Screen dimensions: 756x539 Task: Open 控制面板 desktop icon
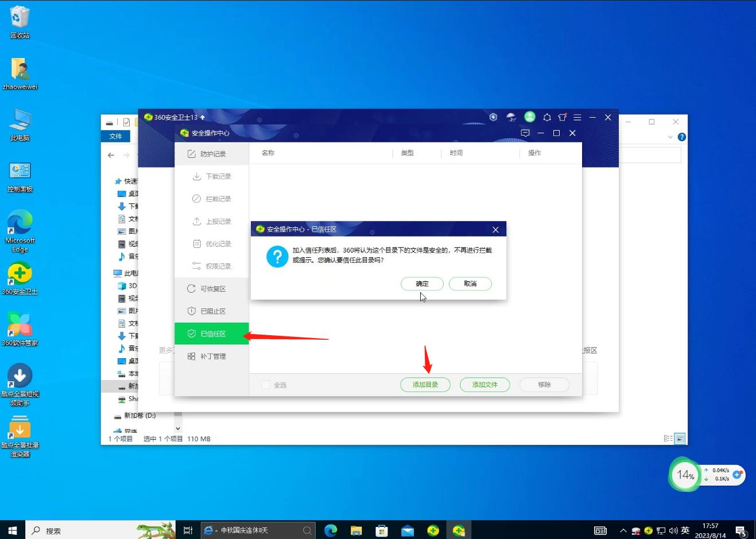click(20, 176)
